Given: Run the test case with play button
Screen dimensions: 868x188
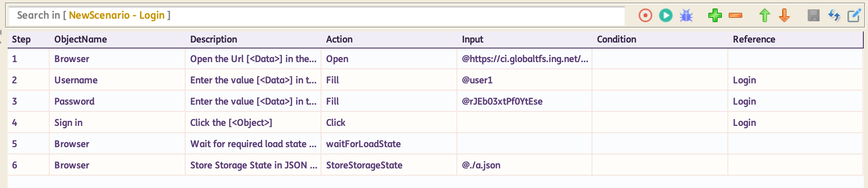Looking at the screenshot, I should pyautogui.click(x=665, y=16).
